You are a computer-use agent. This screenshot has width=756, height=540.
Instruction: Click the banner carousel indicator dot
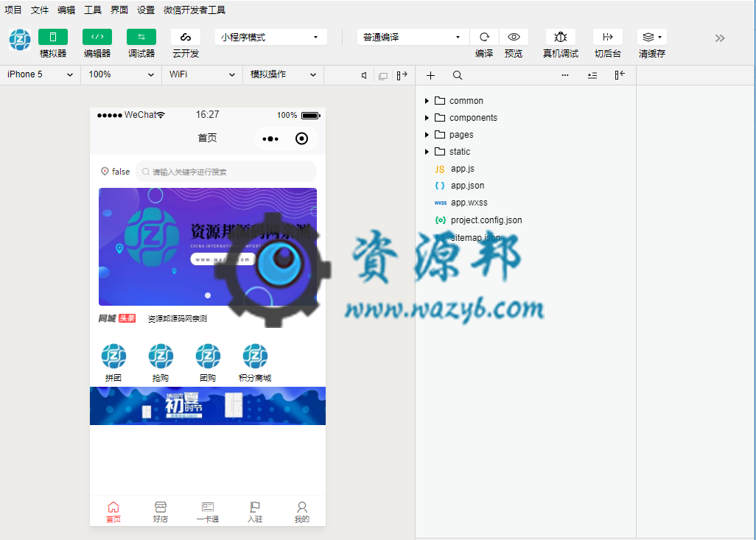point(208,295)
